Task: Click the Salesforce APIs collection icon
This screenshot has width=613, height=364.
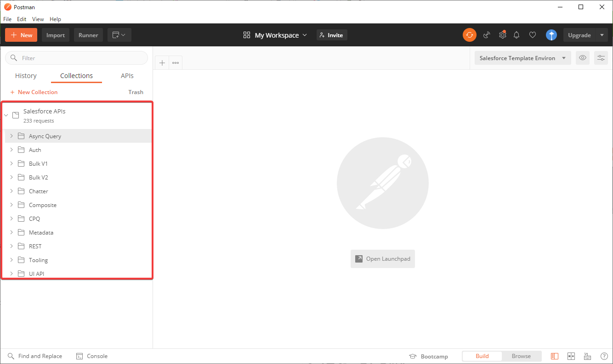Action: 16,115
